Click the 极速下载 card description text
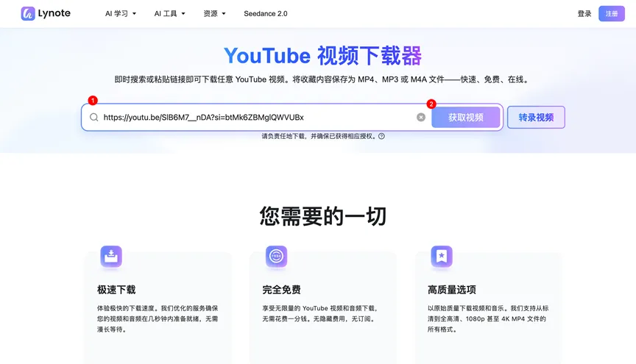The height and width of the screenshot is (364, 636). tap(158, 318)
